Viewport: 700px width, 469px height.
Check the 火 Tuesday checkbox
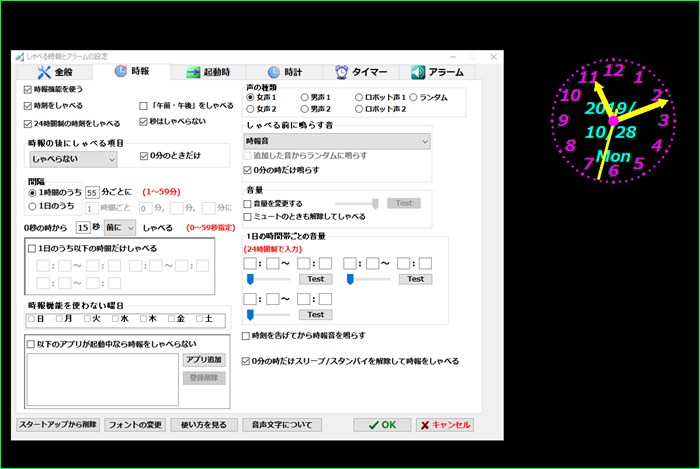[88, 319]
